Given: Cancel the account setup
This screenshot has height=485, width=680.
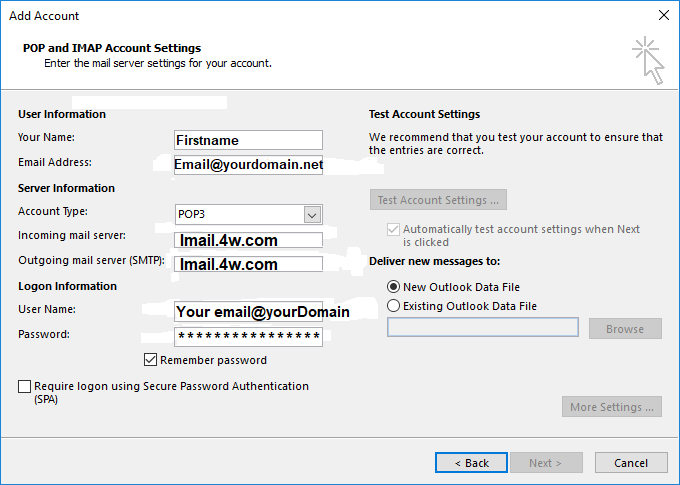Looking at the screenshot, I should click(631, 463).
